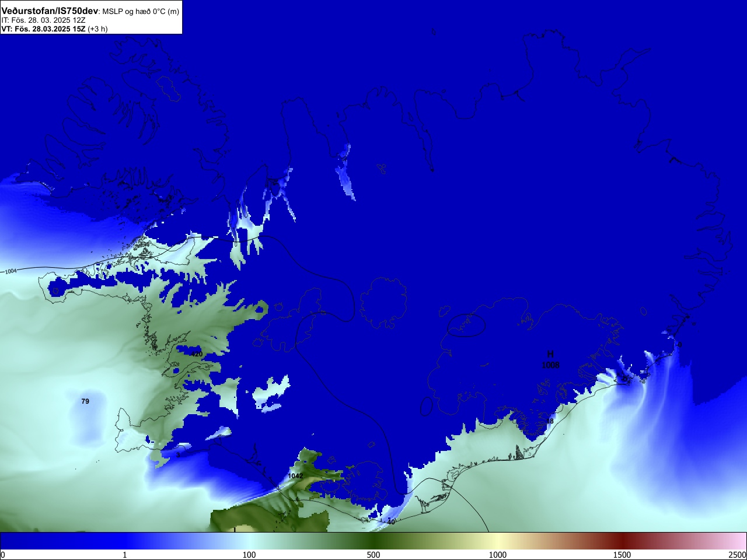Screen dimensions: 747x560
Task: Click the 1000 tick on the color scale
Action: tap(498, 555)
